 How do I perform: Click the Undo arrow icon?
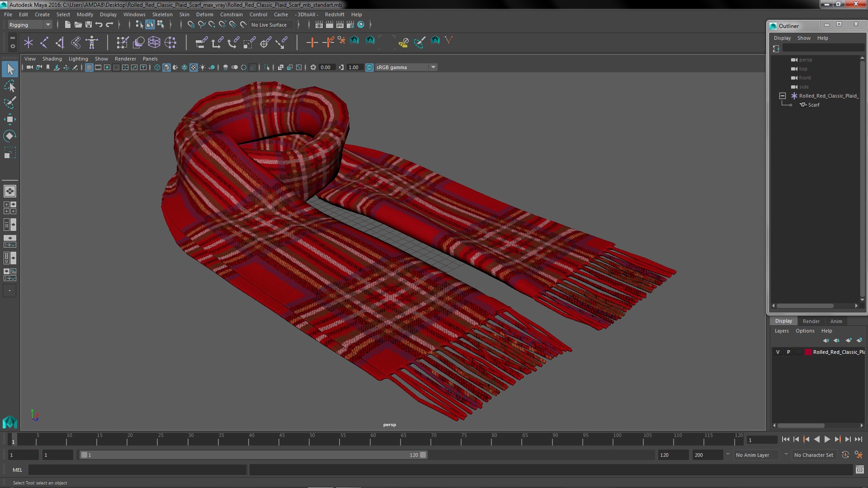[x=99, y=25]
